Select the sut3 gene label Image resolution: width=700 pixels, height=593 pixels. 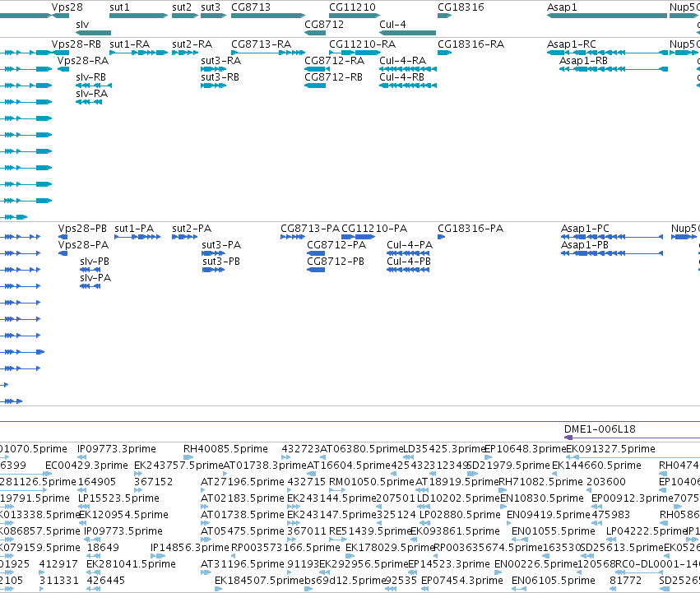(211, 7)
